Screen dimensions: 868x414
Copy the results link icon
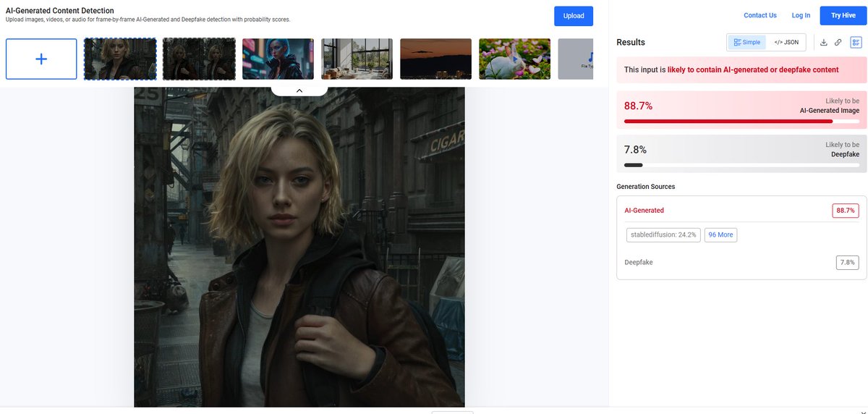pyautogui.click(x=838, y=42)
